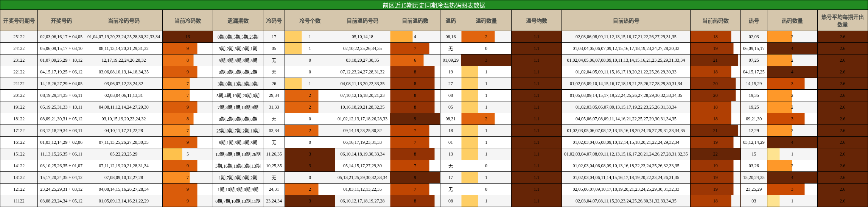Click period cell 20122
This screenshot has height=207, width=868.
[19, 95]
